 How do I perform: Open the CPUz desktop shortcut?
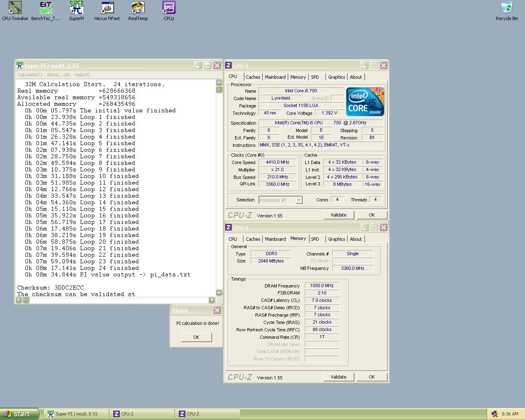click(169, 8)
